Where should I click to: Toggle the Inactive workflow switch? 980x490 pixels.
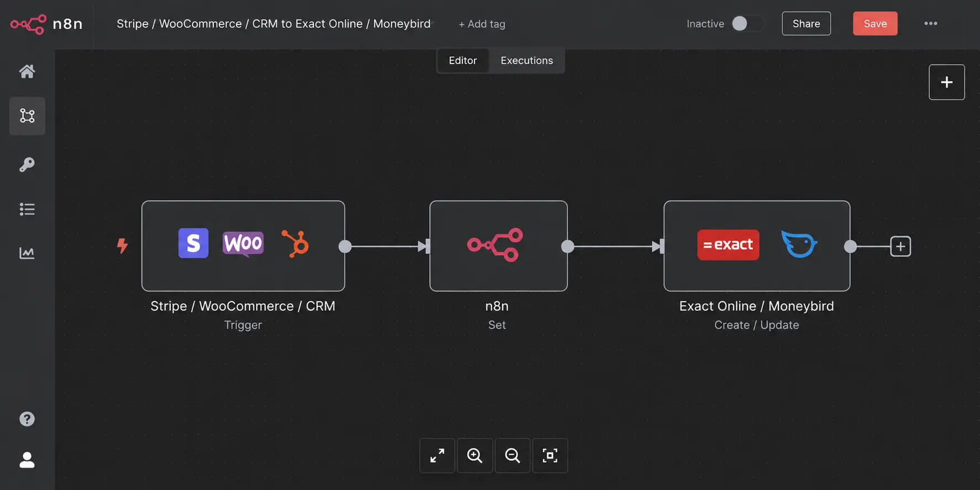click(x=747, y=24)
